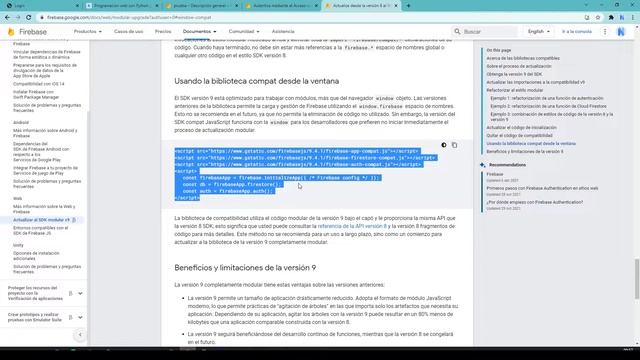Switch to the 'prueba – Descripción general' tab
This screenshot has height=360, width=640.
tap(201, 6)
